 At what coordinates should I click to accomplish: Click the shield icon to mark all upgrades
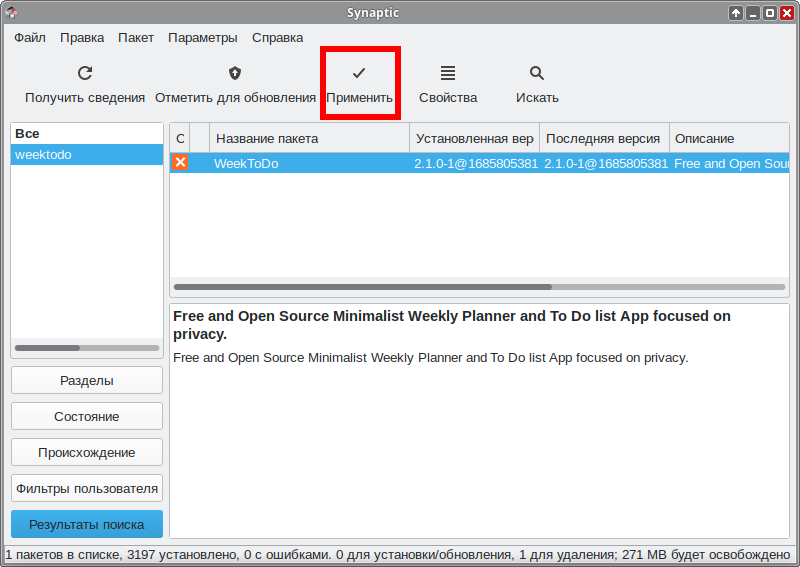[235, 73]
